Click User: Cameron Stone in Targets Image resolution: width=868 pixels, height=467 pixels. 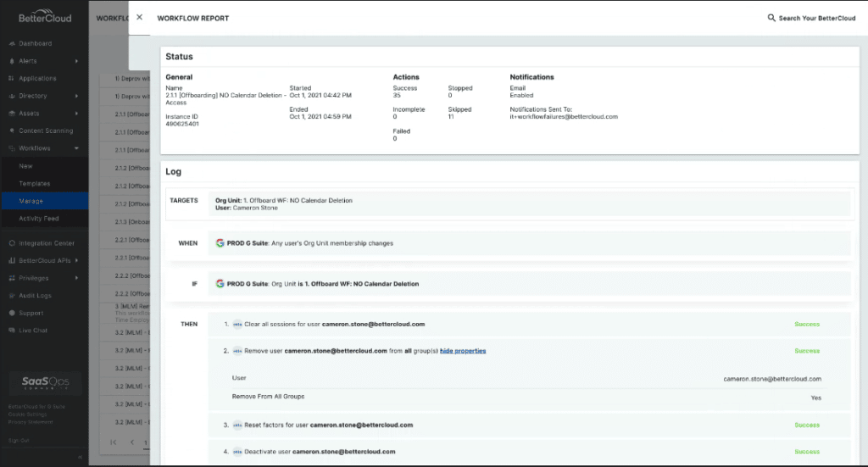247,208
